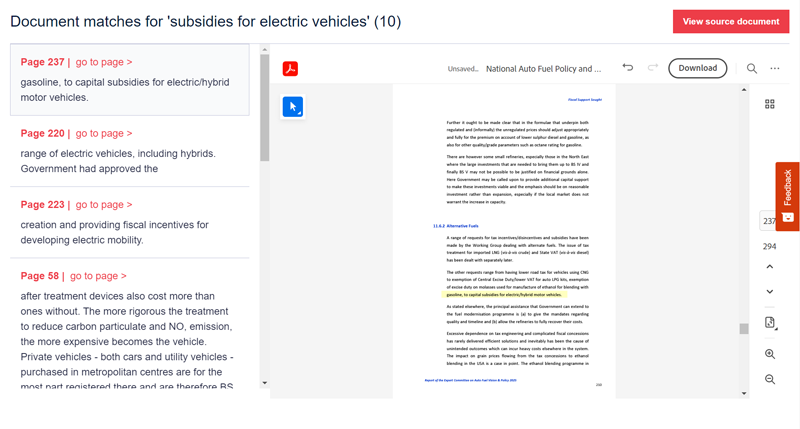
Task: Click the View source document button
Action: 730,21
